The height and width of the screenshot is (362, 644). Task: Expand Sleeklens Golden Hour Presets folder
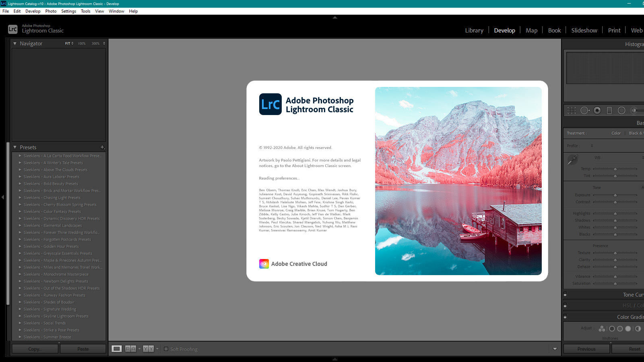tap(20, 247)
